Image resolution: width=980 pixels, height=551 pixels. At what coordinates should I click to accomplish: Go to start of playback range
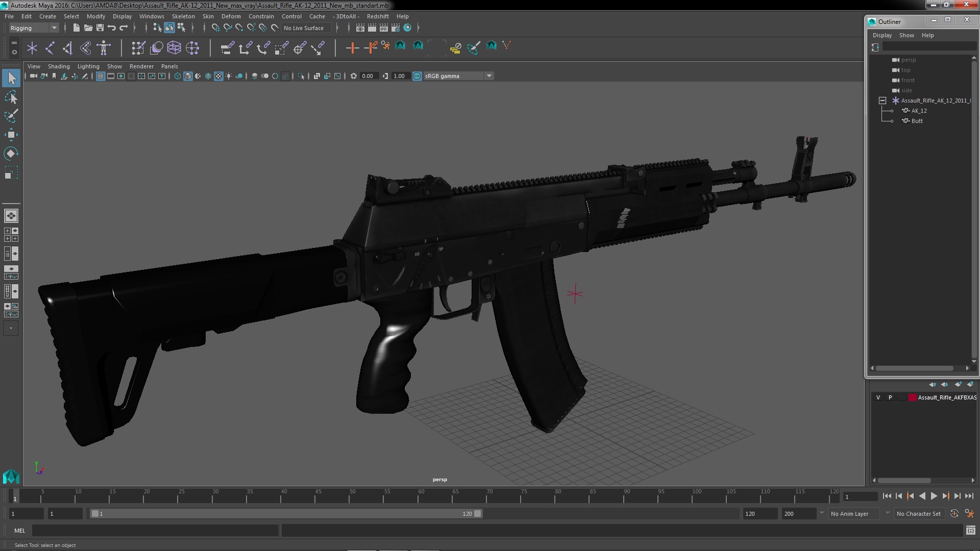point(887,496)
